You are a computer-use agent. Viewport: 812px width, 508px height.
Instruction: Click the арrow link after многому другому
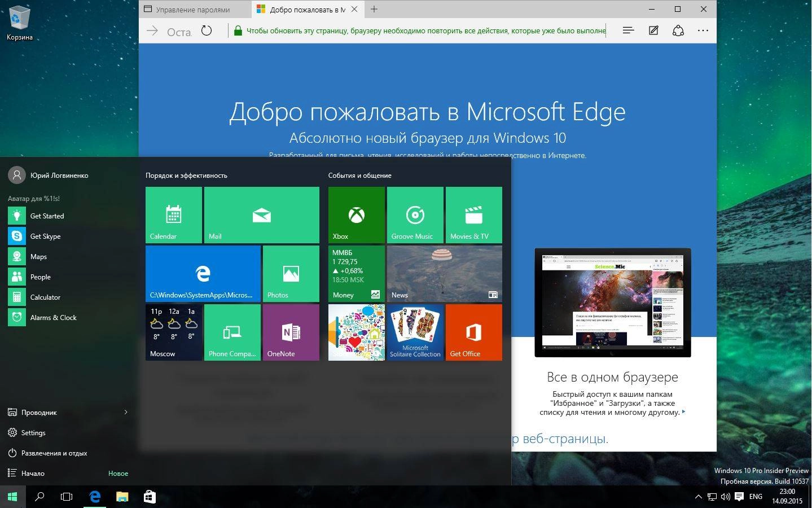(684, 412)
